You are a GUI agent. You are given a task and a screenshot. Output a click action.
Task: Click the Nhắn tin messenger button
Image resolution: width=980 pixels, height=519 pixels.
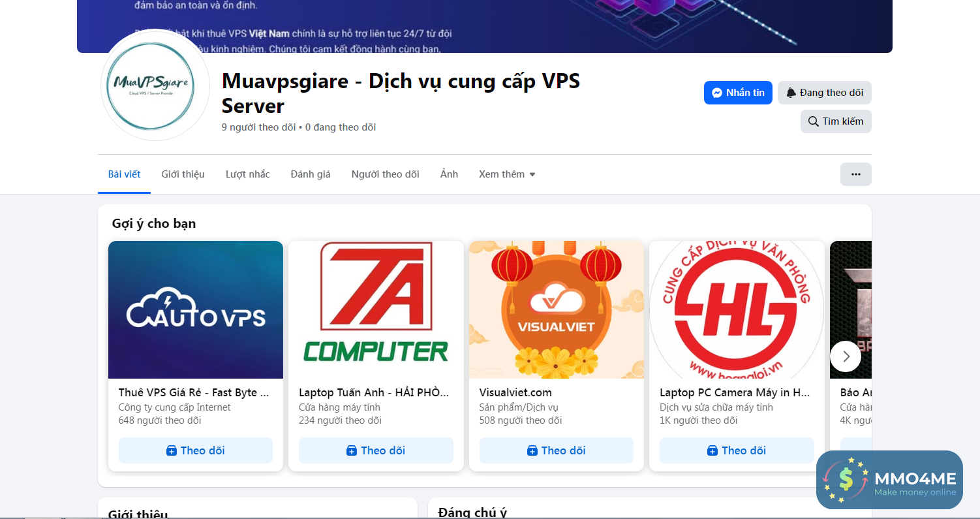pos(738,93)
